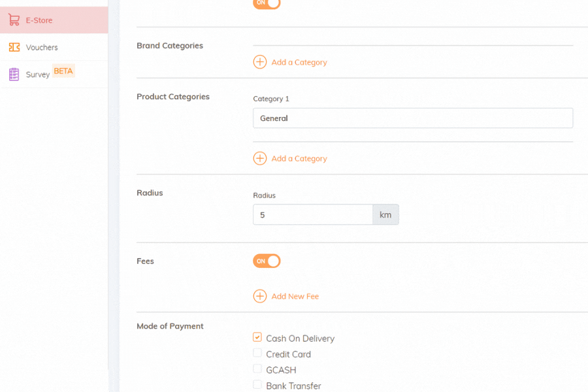Go to the Vouchers menu item

tap(54, 47)
